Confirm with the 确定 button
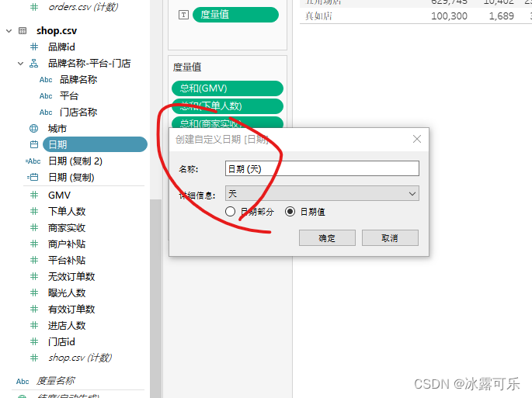This screenshot has width=532, height=398. point(327,237)
